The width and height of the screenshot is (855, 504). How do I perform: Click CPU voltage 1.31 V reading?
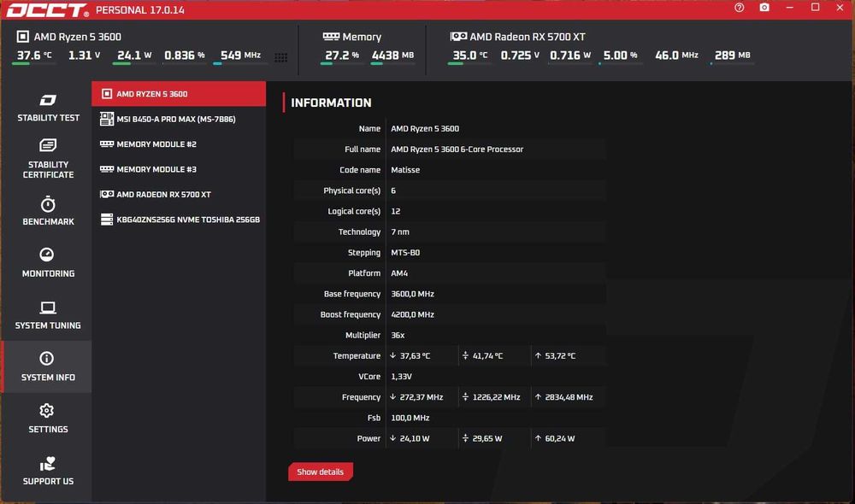coord(84,55)
